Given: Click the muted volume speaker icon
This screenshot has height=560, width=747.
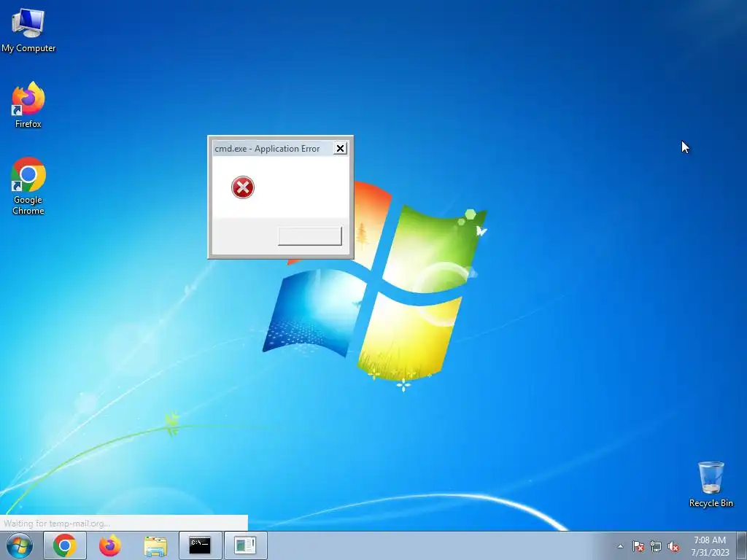Looking at the screenshot, I should [673, 547].
